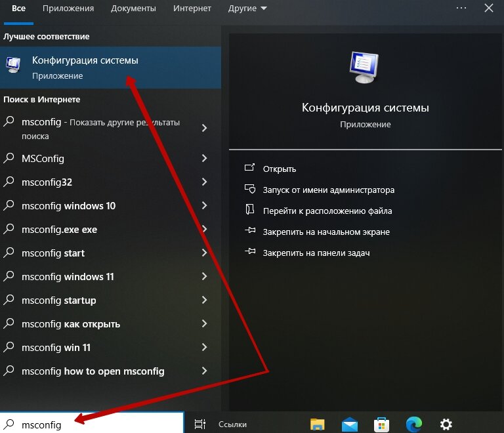Expand arrow next to msconfig32
Viewport: 504px width, 433px height.
tap(204, 182)
